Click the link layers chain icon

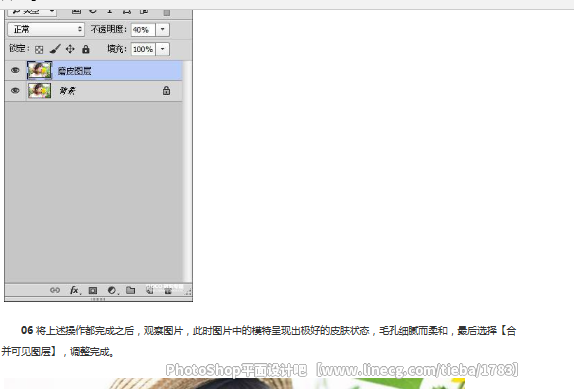coord(55,290)
